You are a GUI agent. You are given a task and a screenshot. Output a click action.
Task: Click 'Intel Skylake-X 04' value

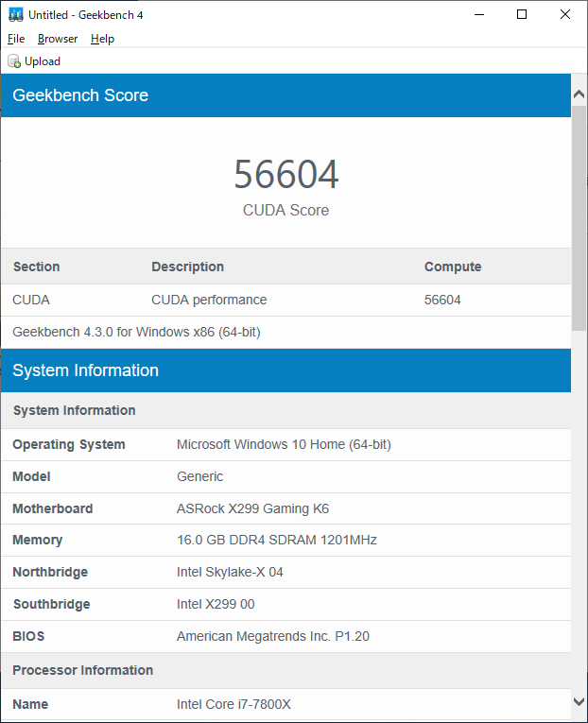230,572
